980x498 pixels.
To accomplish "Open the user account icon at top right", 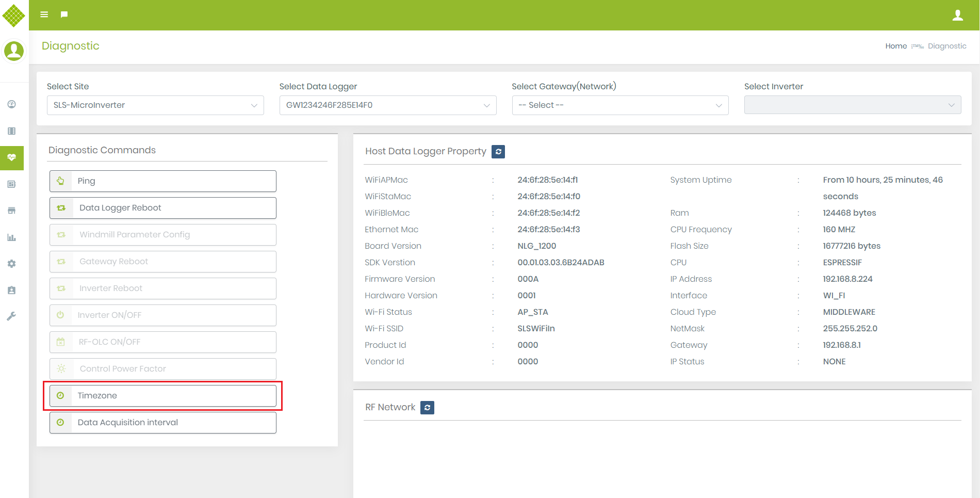I will click(957, 15).
